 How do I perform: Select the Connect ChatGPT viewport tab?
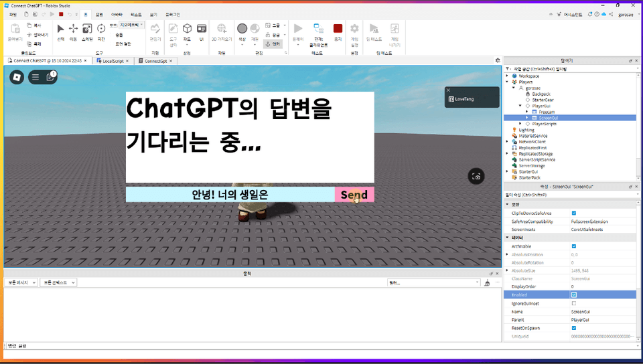[48, 61]
